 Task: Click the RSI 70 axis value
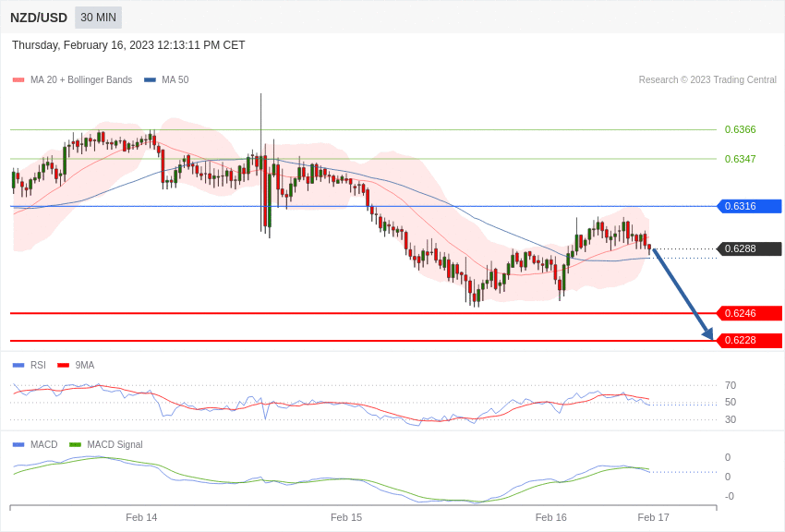(x=731, y=385)
